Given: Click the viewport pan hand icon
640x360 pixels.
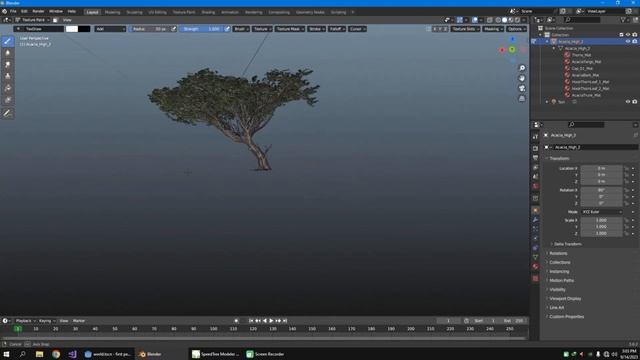Looking at the screenshot, I should tap(522, 78).
